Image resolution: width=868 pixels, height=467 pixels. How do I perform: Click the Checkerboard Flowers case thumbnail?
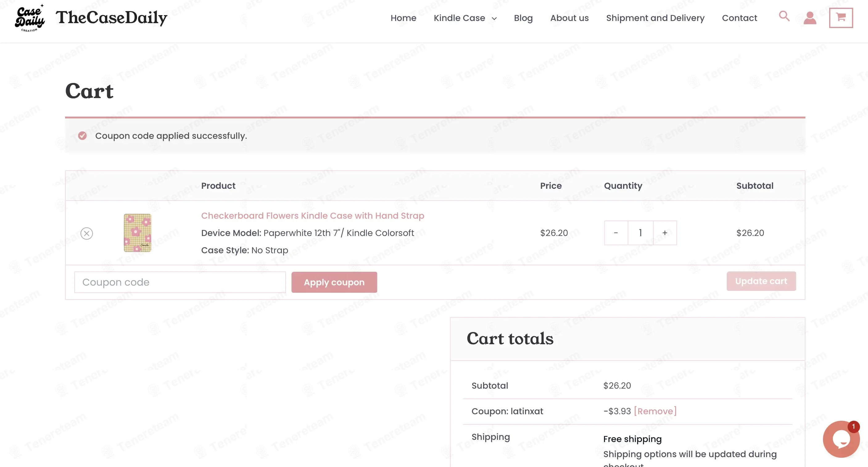pos(138,233)
